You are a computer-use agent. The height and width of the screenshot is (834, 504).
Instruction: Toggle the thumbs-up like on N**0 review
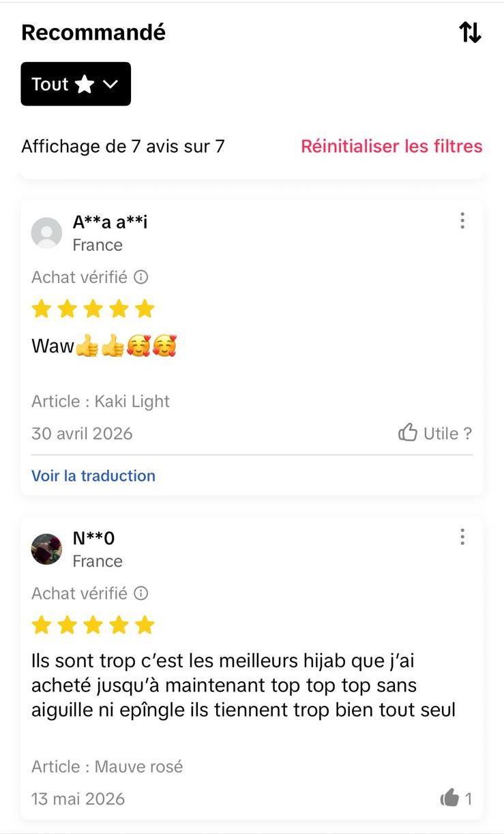[x=456, y=798]
